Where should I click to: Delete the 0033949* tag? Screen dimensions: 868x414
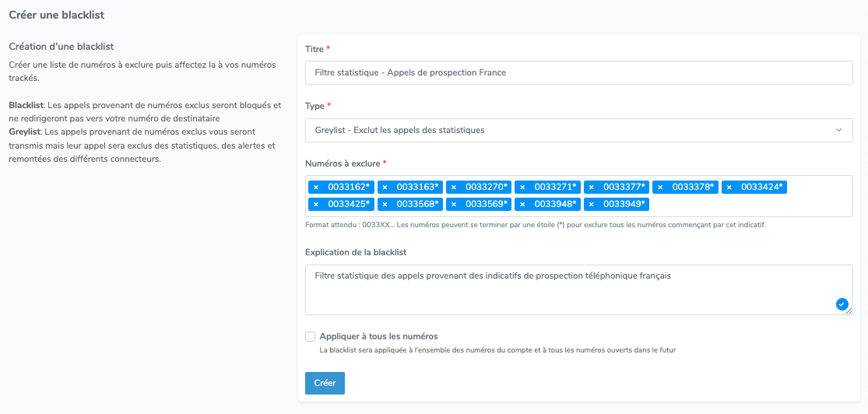591,204
